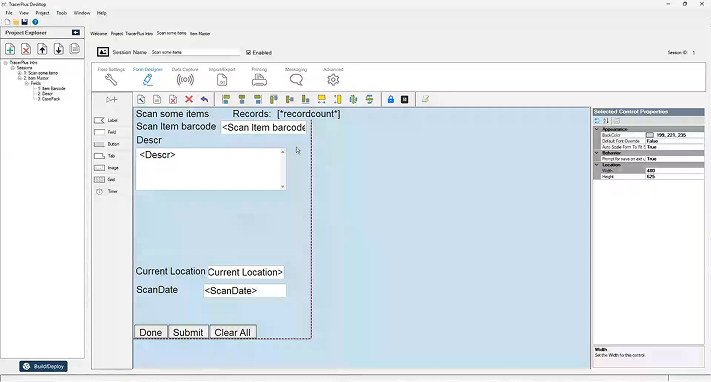The height and width of the screenshot is (382, 711).
Task: Open Import/Export section
Action: (x=222, y=77)
